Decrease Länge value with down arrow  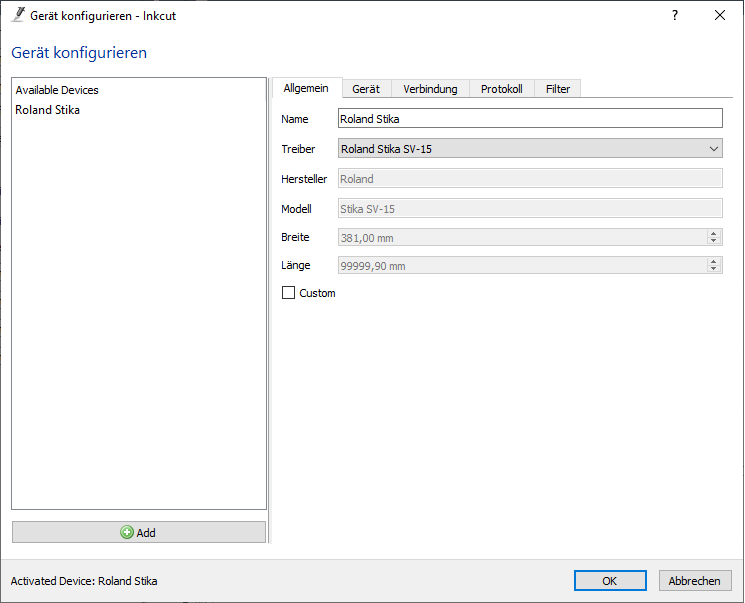tap(714, 270)
